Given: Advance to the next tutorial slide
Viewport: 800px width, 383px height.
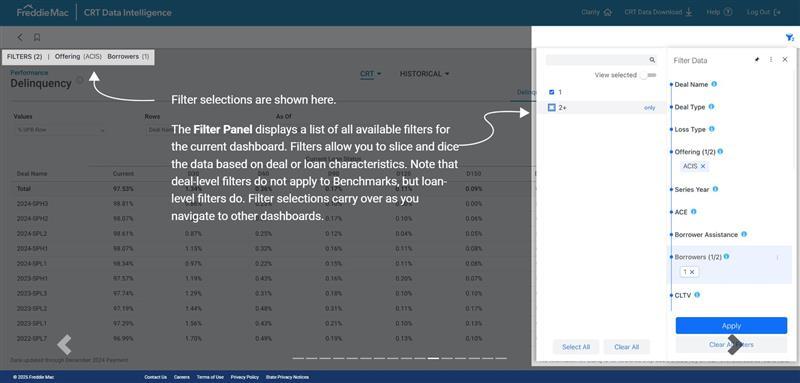Looking at the screenshot, I should [x=734, y=345].
